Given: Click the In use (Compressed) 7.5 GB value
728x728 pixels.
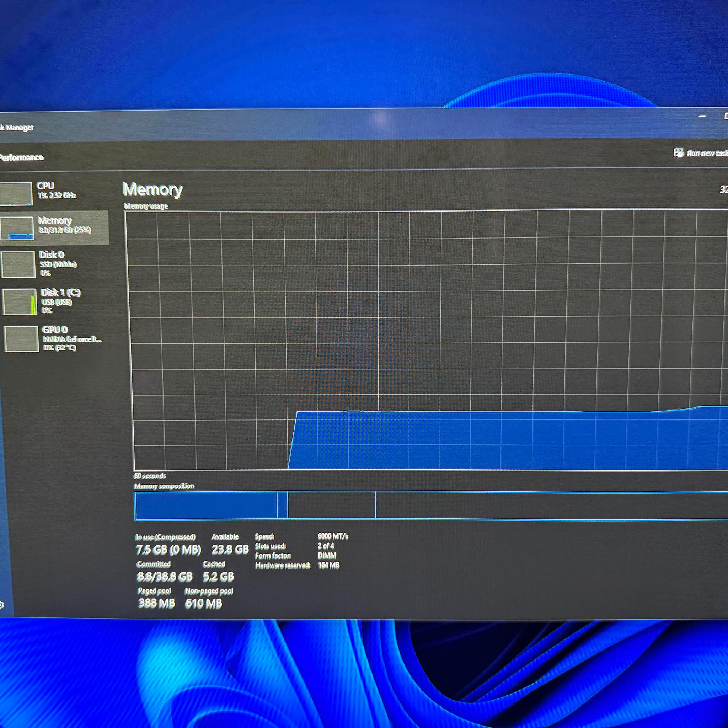Looking at the screenshot, I should point(168,550).
